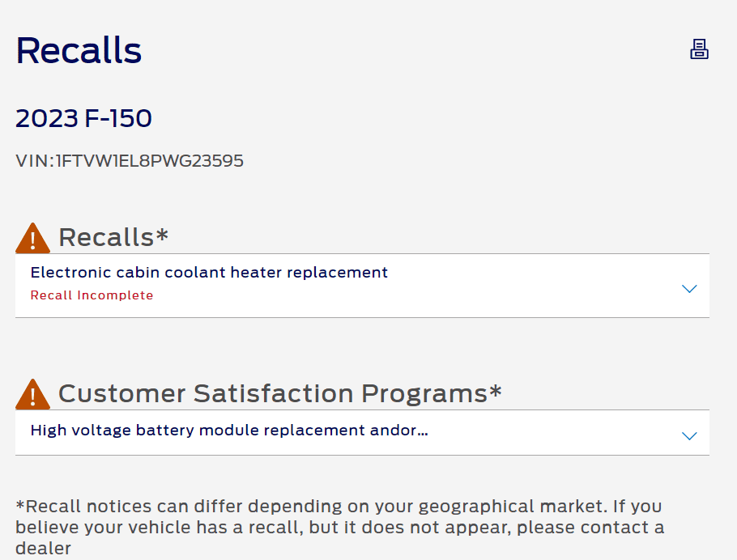Click the large Recalls page title
Screen dimensions: 737x560
click(x=79, y=51)
